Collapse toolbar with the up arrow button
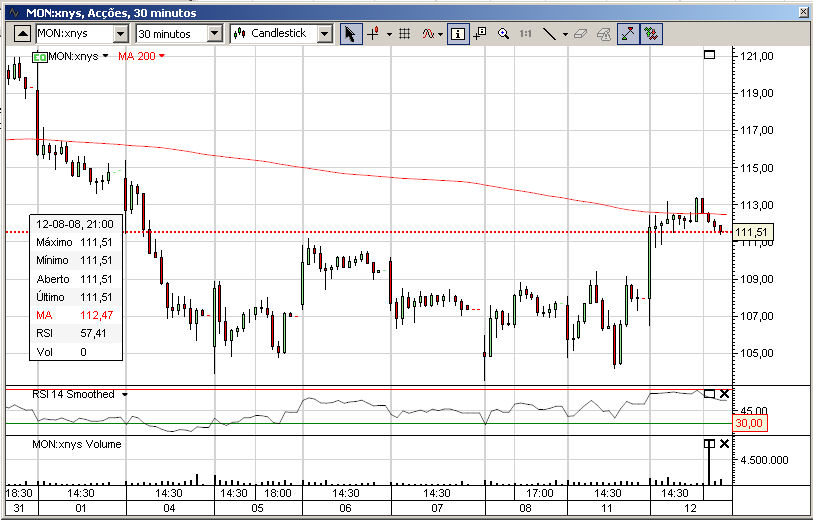This screenshot has height=520, width=813. tap(22, 34)
